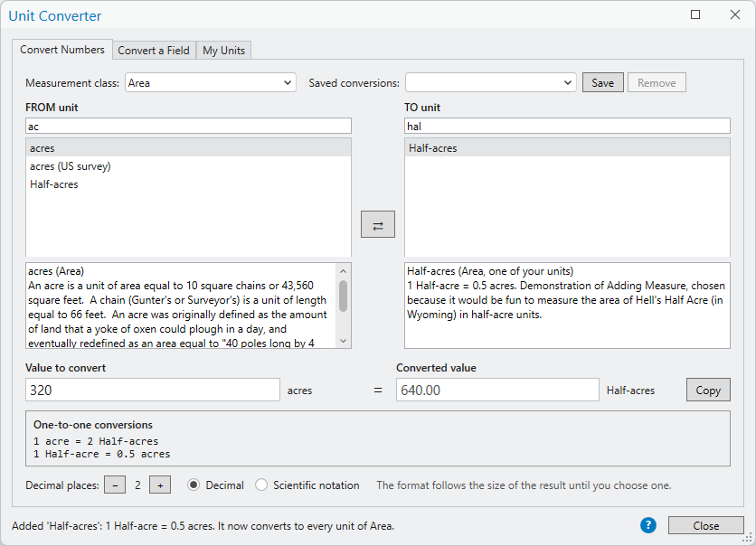Close the Unit Converter dialog with Close button

(x=706, y=525)
